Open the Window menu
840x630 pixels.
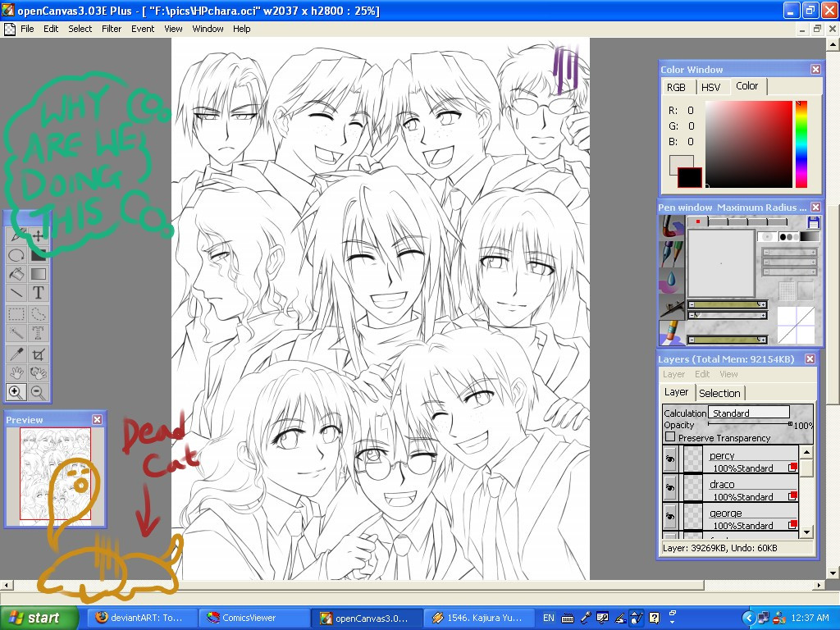point(208,29)
